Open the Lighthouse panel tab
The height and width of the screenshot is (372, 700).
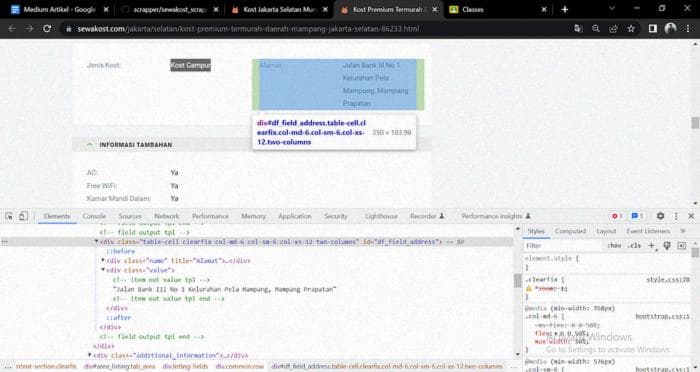381,216
